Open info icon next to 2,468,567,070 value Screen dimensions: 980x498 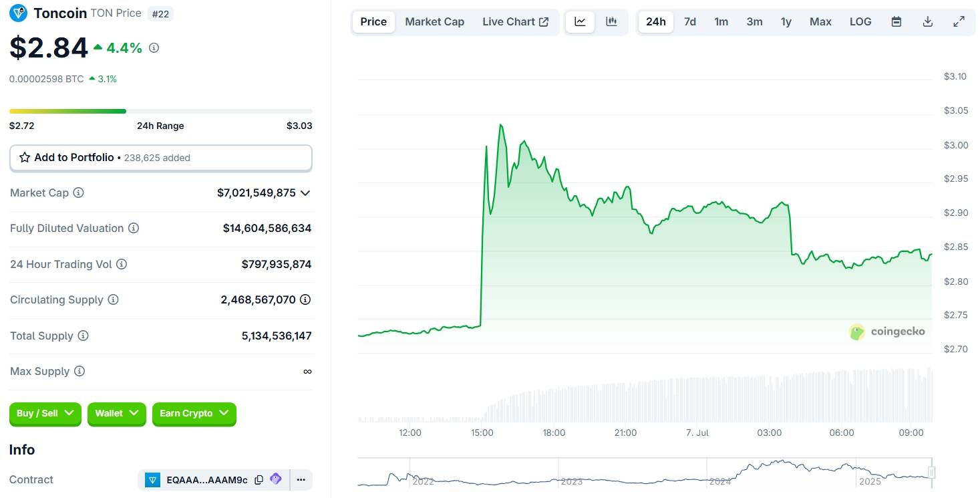click(x=305, y=299)
